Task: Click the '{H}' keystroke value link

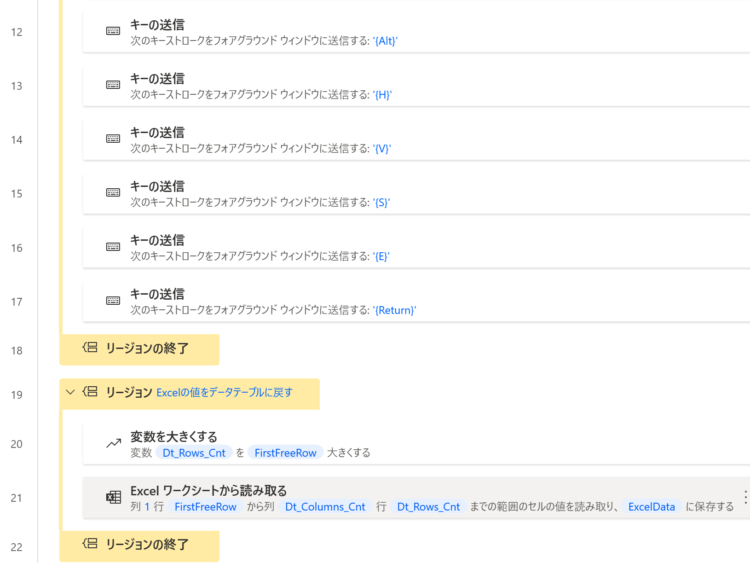Action: (382, 95)
